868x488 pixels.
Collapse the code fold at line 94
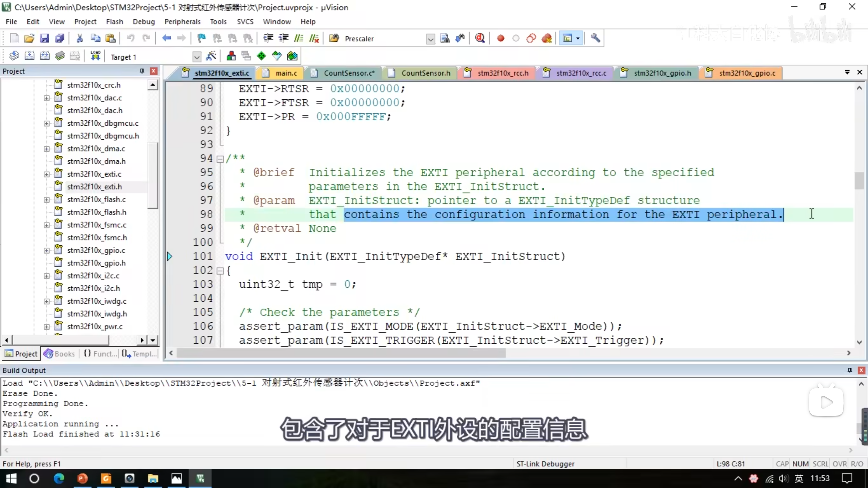pos(220,159)
